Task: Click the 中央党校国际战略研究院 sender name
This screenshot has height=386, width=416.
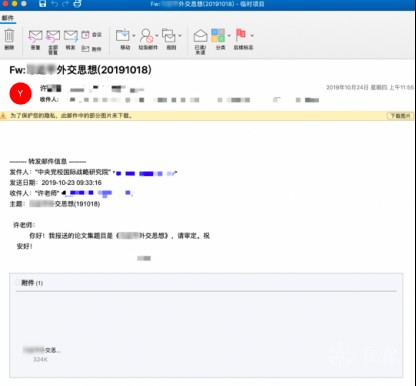Action: (x=73, y=172)
